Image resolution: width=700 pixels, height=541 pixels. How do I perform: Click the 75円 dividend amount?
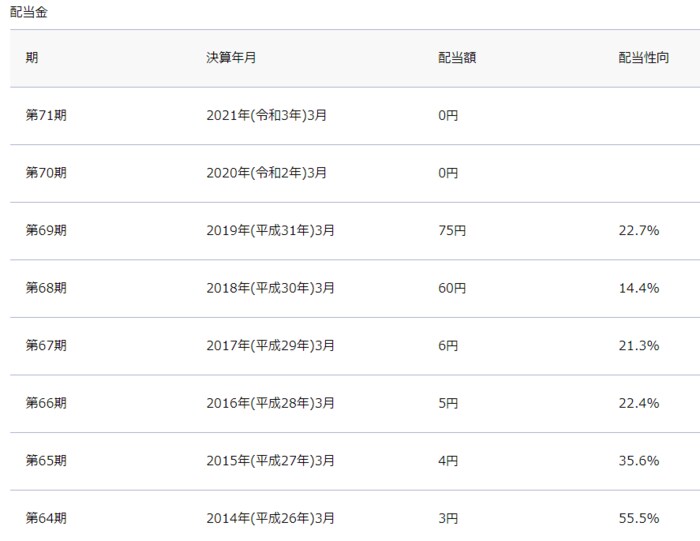[452, 231]
